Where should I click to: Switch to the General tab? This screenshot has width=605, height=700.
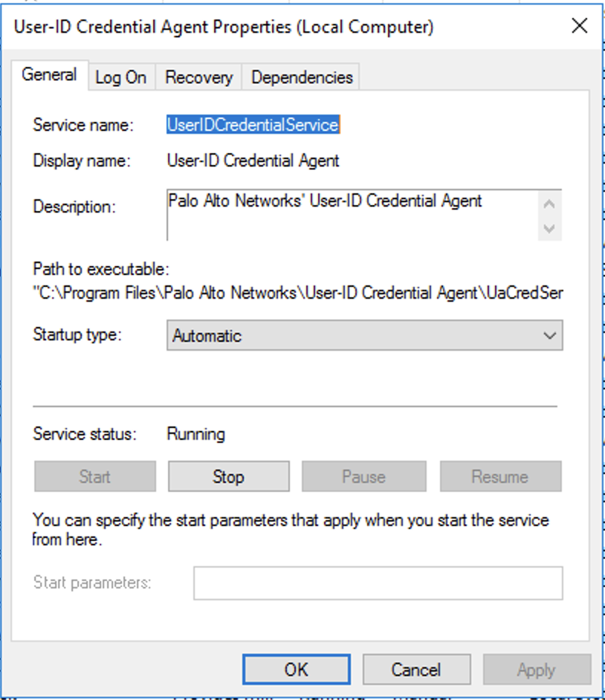pyautogui.click(x=49, y=75)
